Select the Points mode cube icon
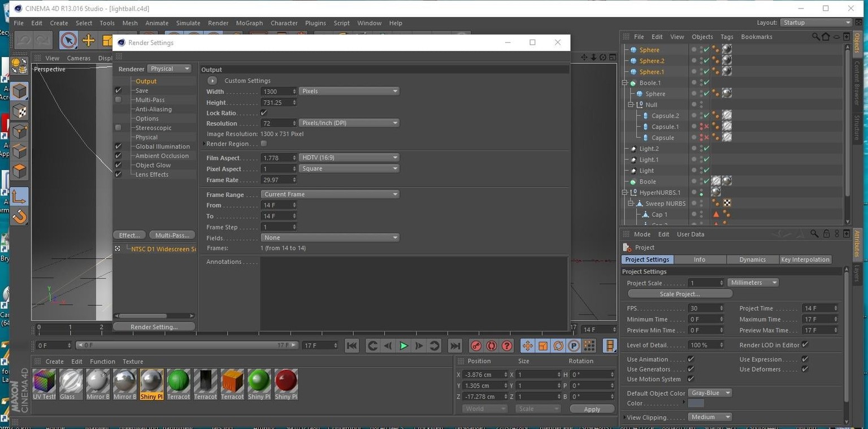 (x=20, y=131)
